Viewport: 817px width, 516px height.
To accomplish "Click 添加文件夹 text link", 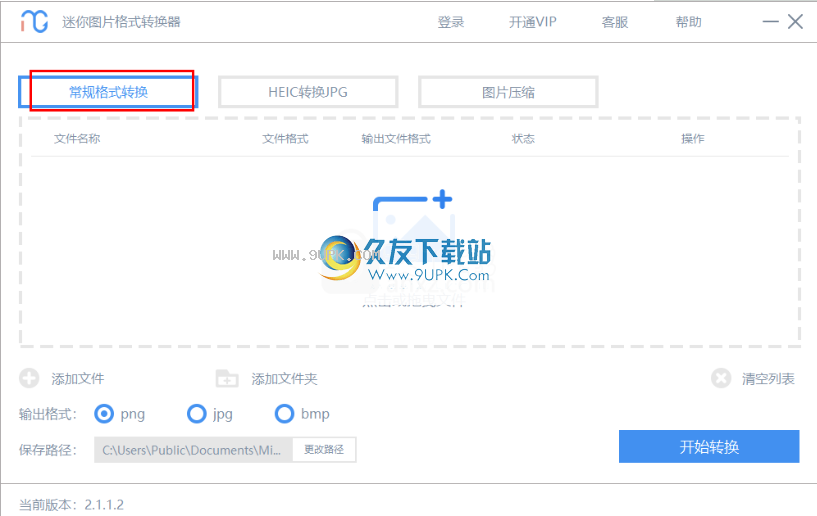I will tap(284, 379).
